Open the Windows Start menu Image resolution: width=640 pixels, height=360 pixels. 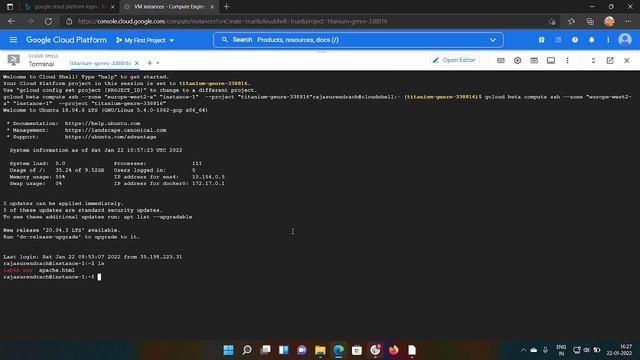pyautogui.click(x=229, y=350)
